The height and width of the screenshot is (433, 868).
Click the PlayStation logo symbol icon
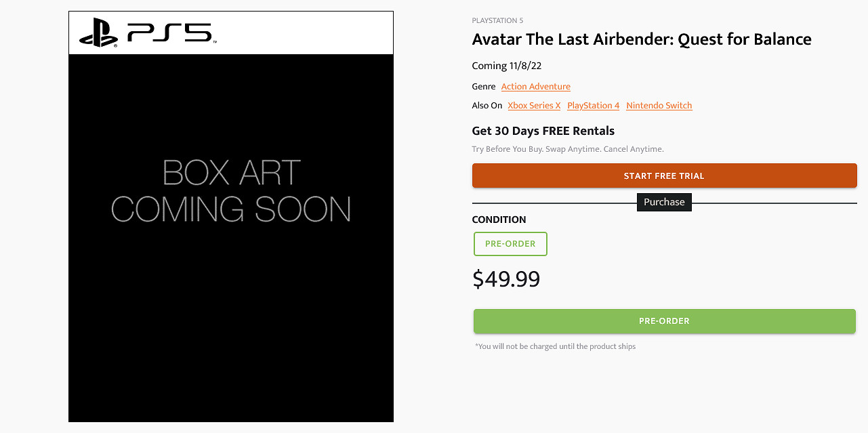[99, 33]
